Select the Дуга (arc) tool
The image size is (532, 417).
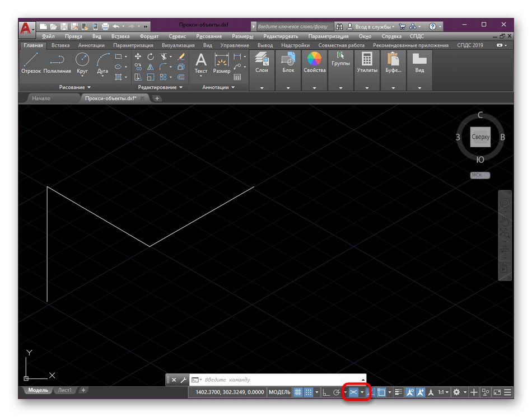[x=102, y=64]
